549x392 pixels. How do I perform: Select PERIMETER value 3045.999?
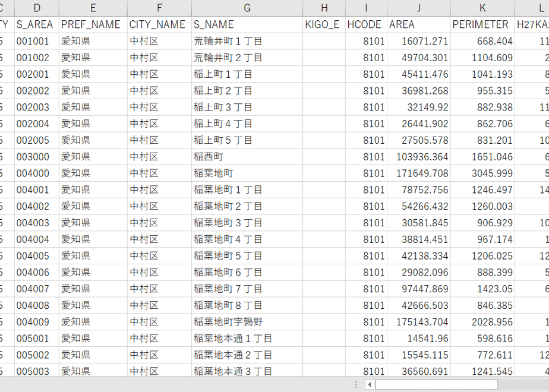(x=482, y=173)
